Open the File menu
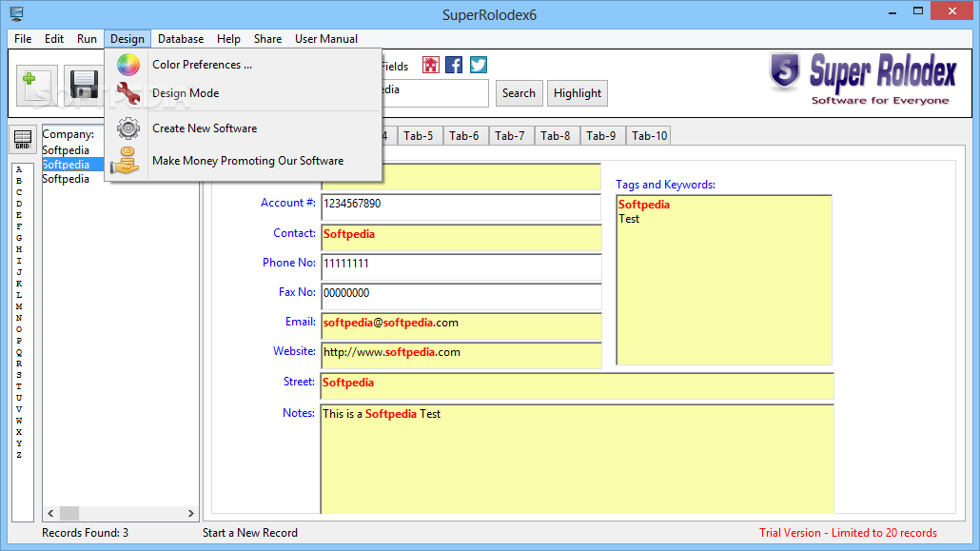Screen dimensions: 980x551 23,39
